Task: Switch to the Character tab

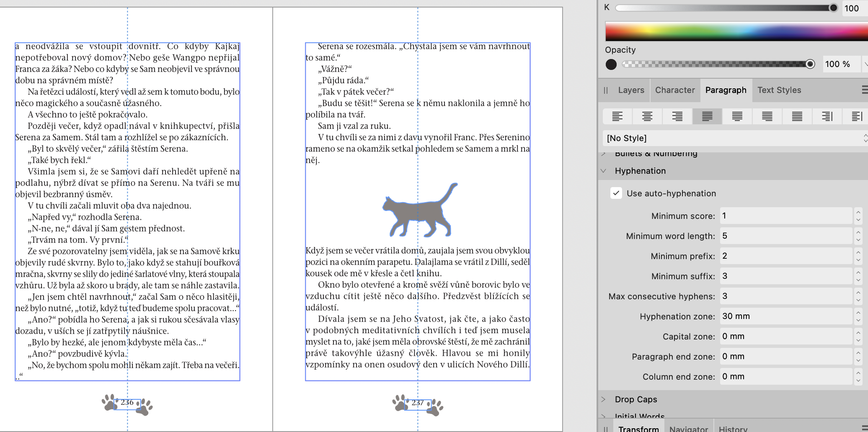Action: 675,90
